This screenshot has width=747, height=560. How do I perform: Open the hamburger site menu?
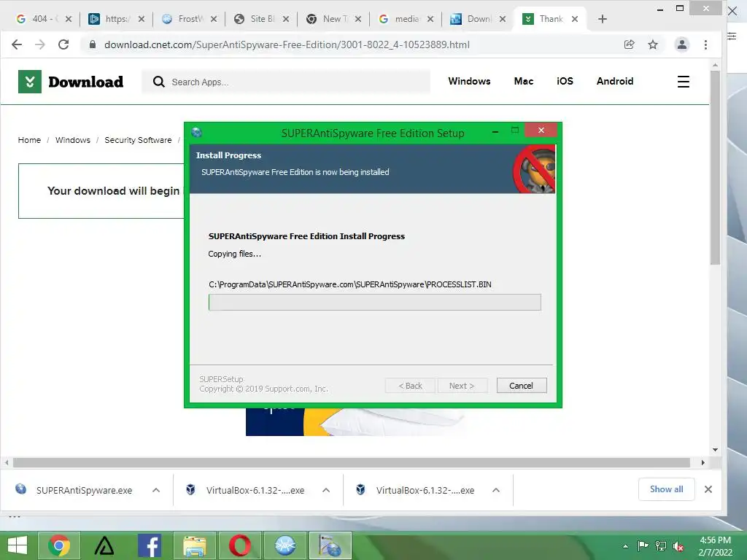tap(683, 82)
